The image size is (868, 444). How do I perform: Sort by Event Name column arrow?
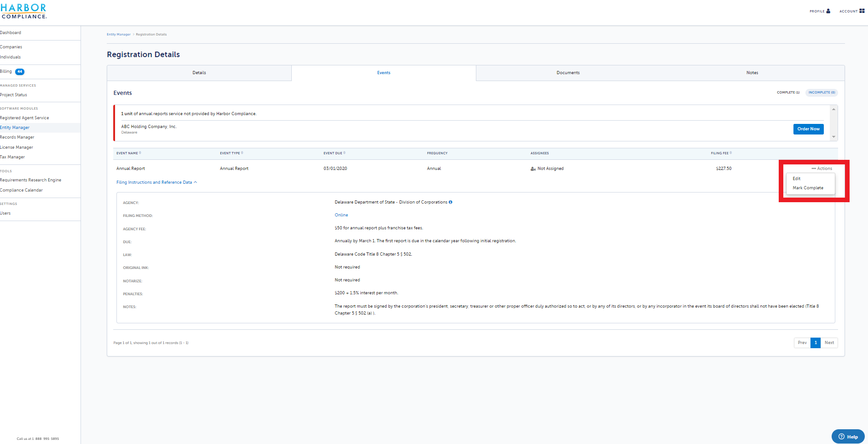coord(140,153)
